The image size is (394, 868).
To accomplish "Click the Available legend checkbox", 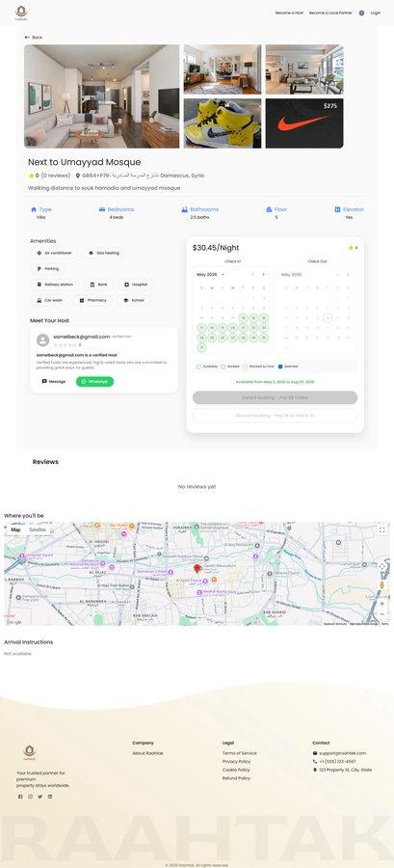I will [199, 366].
